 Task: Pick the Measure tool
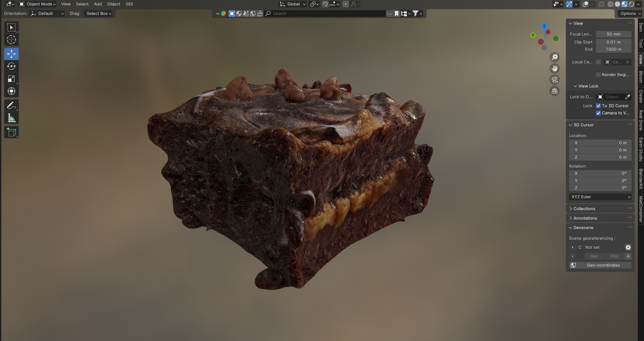pyautogui.click(x=11, y=118)
